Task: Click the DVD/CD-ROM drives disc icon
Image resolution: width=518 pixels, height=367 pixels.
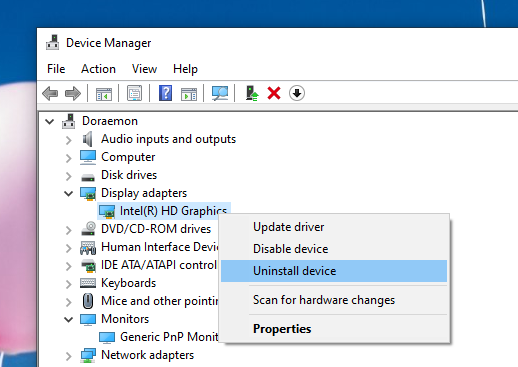Action: 88,229
